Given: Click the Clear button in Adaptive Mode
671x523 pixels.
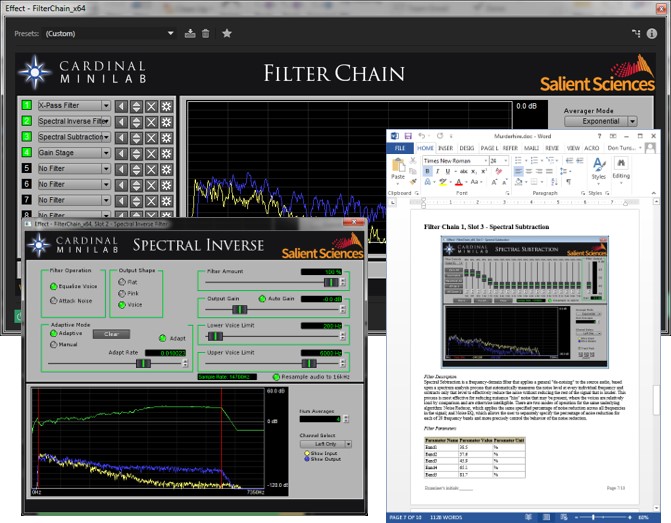Looking at the screenshot, I should click(x=111, y=334).
